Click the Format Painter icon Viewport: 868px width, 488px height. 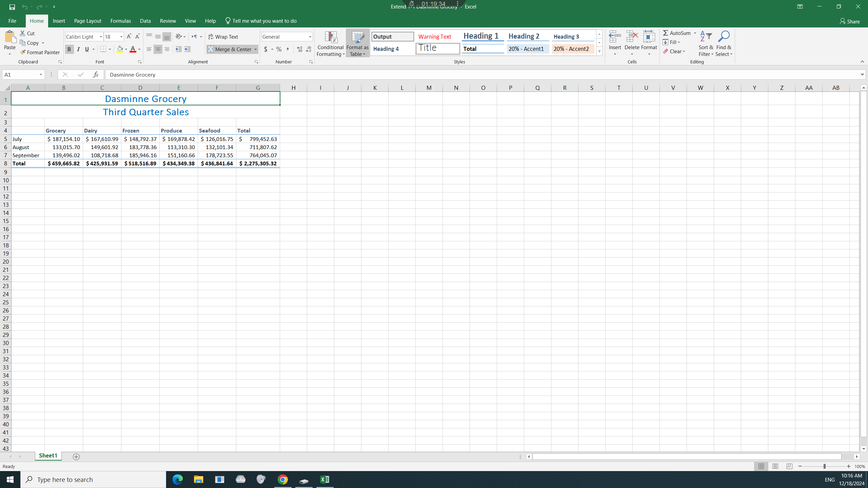click(x=23, y=52)
